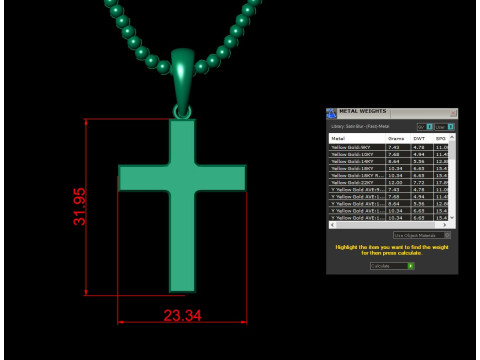Toggle Use Object Materials option
This screenshot has width=480, height=360.
tap(422, 235)
